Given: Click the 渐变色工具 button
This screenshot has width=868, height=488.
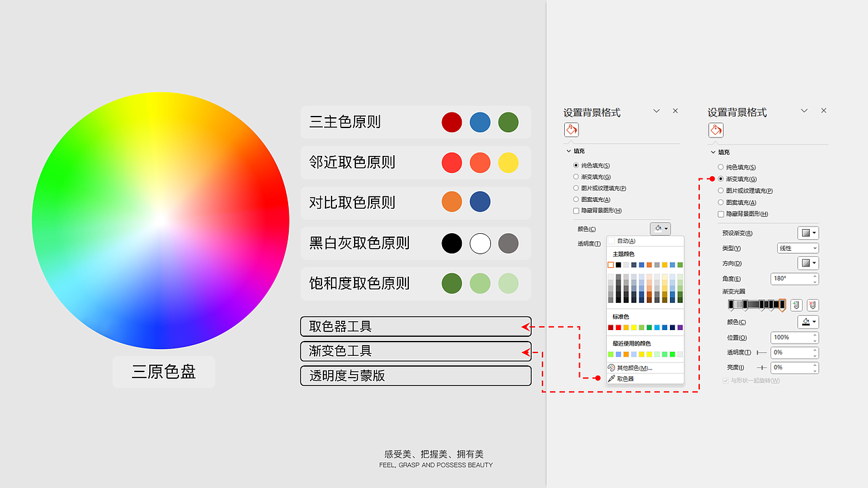Looking at the screenshot, I should point(416,351).
